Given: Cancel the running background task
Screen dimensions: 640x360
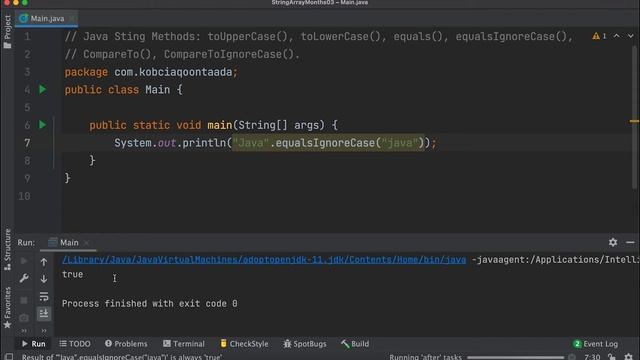Looking at the screenshot, I should click(x=572, y=357).
